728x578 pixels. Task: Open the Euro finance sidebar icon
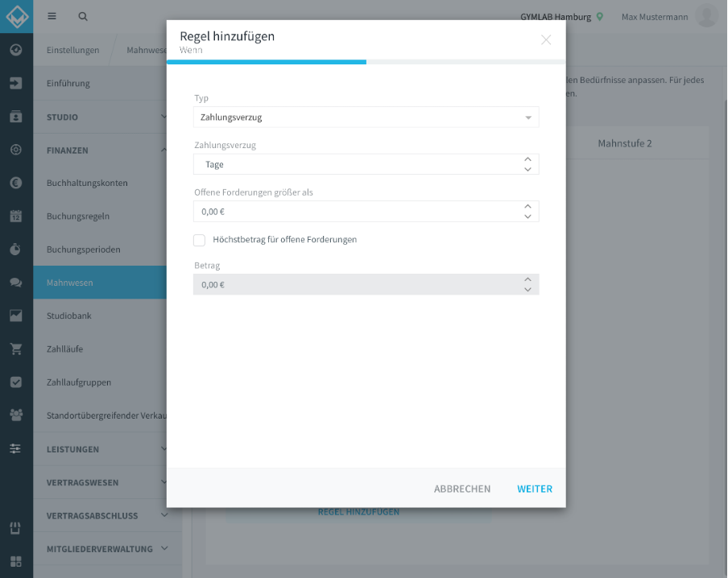click(x=16, y=183)
